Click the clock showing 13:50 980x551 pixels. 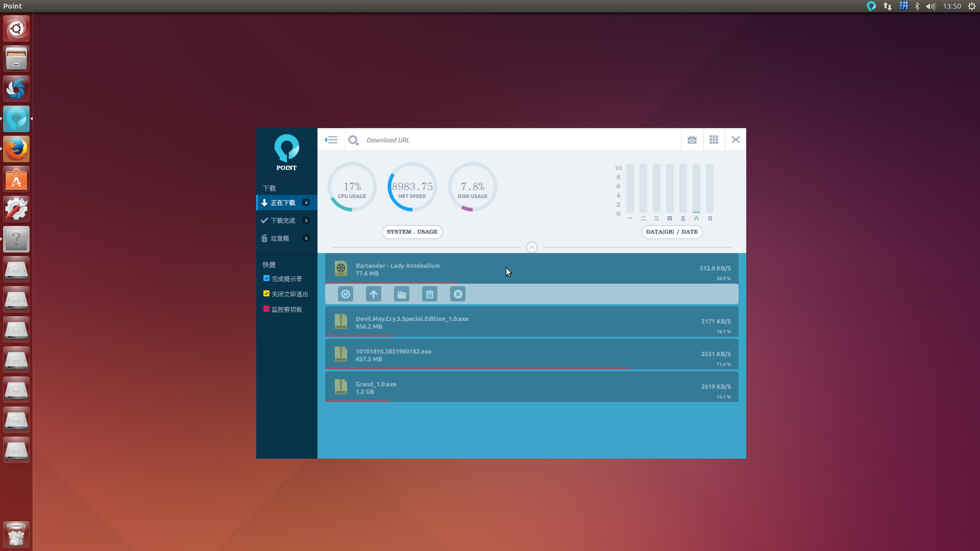[x=952, y=6]
